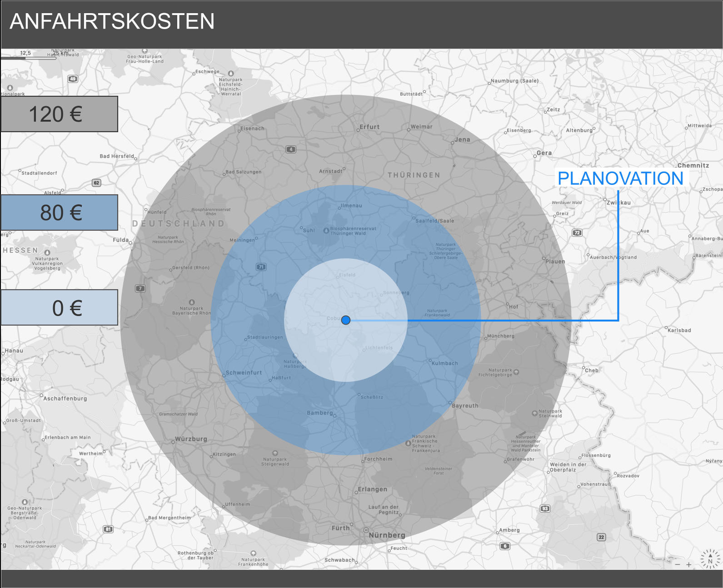Click the Naturpark Bayerische Rhön park icon
Viewport: 723px width, 588px height.
191,302
